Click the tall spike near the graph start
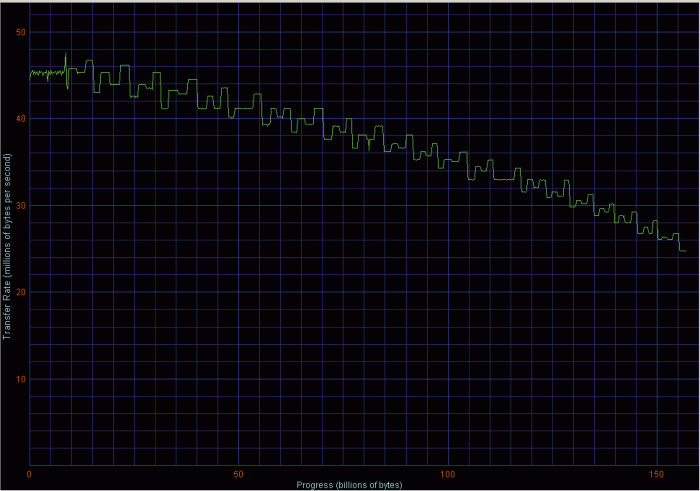700x491 pixels. 66,56
